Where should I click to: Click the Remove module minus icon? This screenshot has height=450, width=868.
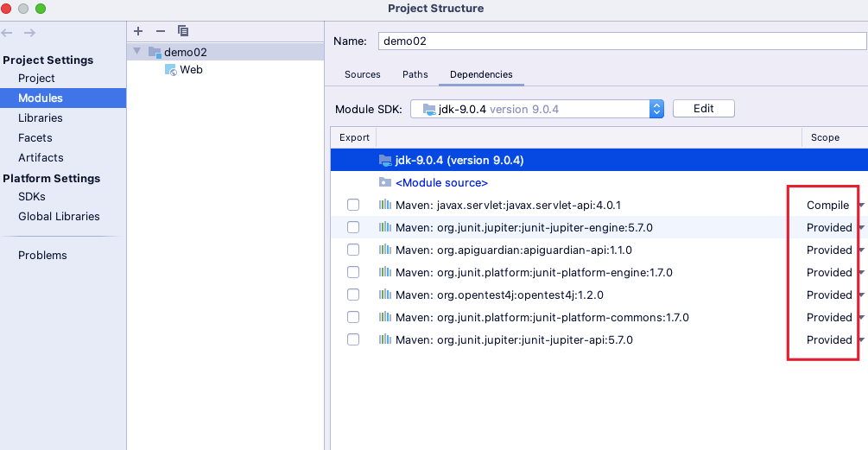click(x=161, y=31)
